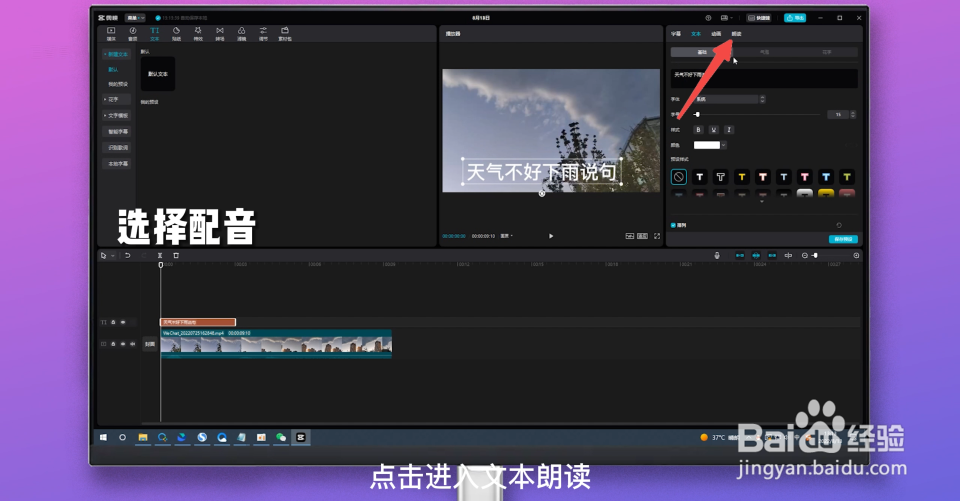Select the 气泡 sub-tab

(x=765, y=53)
